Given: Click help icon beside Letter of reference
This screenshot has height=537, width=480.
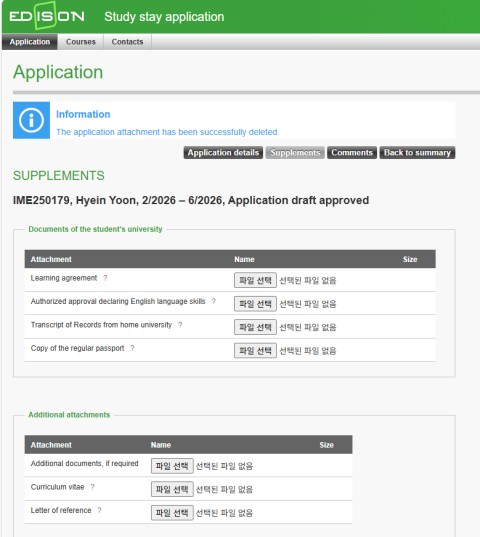Looking at the screenshot, I should click(99, 510).
